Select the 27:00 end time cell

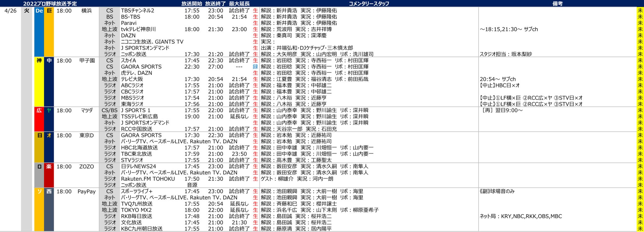215,67
